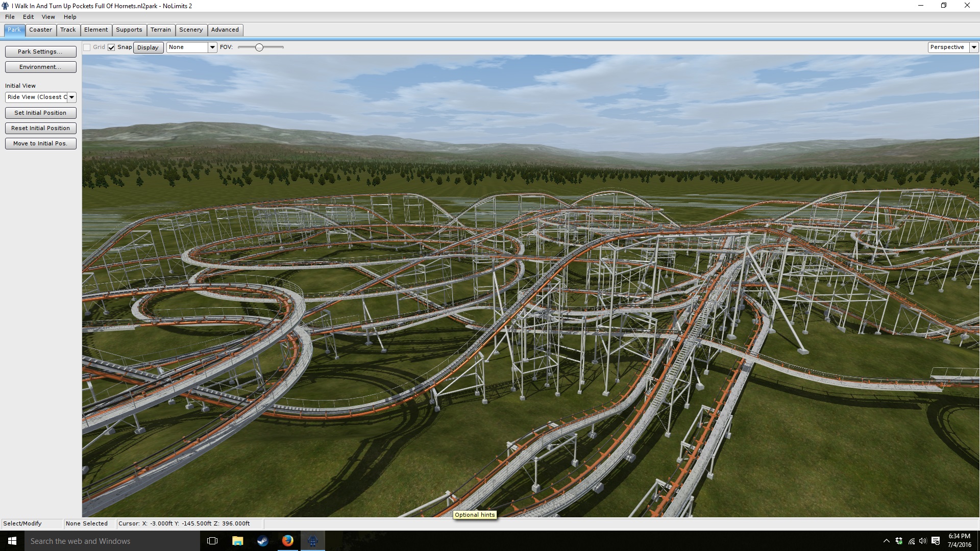Switch to the Coaster tab
Image resolution: width=980 pixels, height=551 pixels.
40,30
